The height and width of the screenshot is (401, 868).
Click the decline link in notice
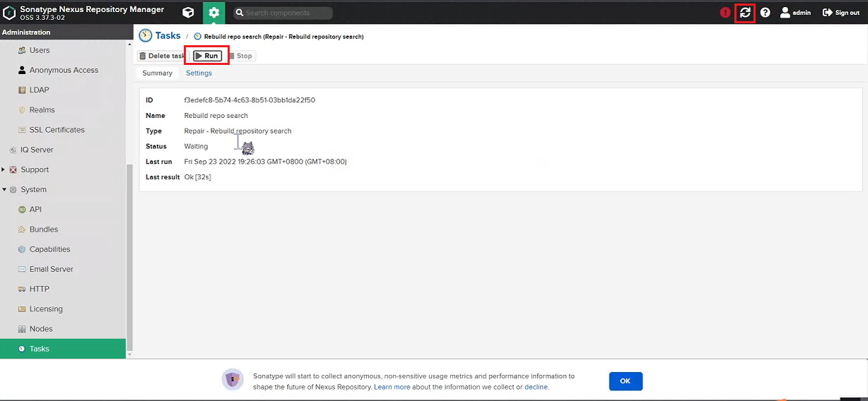[x=536, y=387]
